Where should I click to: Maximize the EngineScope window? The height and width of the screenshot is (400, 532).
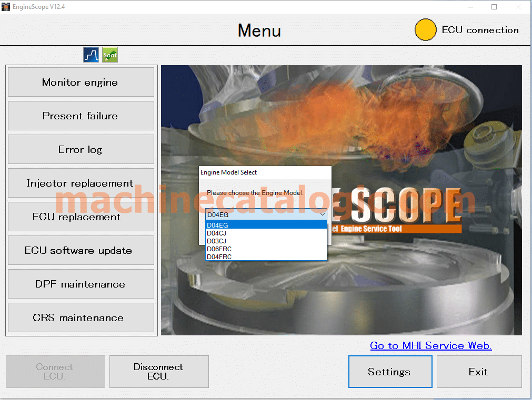[494, 7]
